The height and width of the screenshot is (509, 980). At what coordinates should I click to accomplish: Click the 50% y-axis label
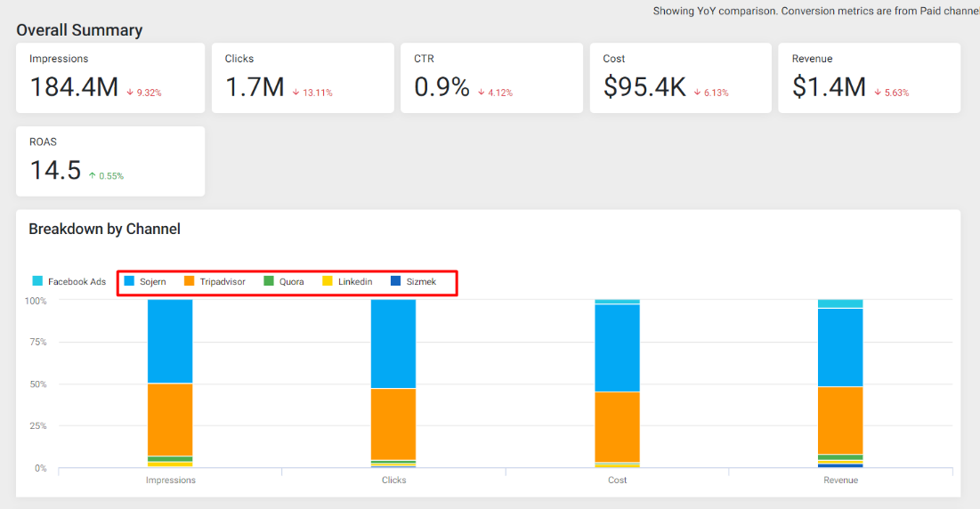(x=38, y=384)
